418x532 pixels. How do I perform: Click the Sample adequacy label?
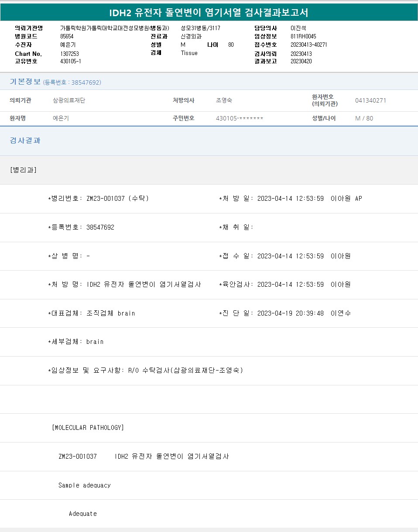[84, 485]
